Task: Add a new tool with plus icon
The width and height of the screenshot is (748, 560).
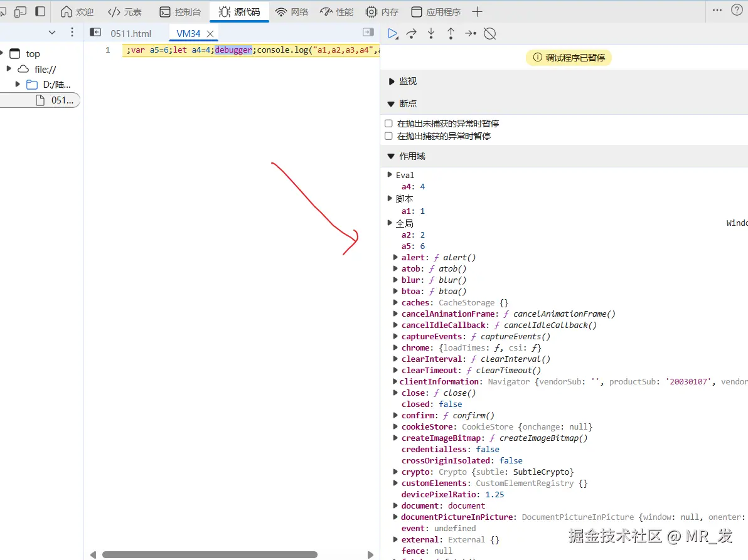Action: (x=477, y=12)
